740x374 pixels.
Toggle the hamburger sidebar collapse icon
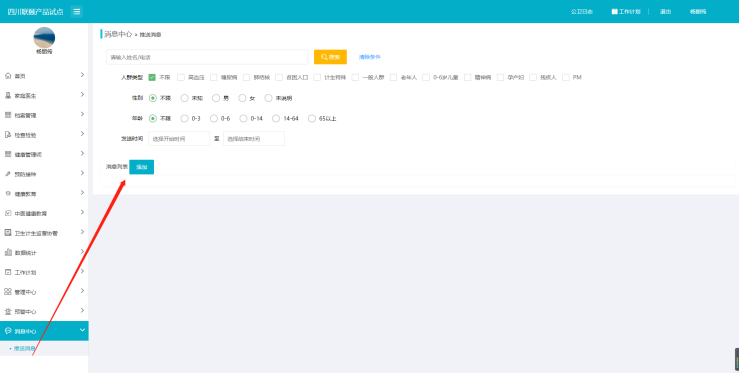pos(76,11)
